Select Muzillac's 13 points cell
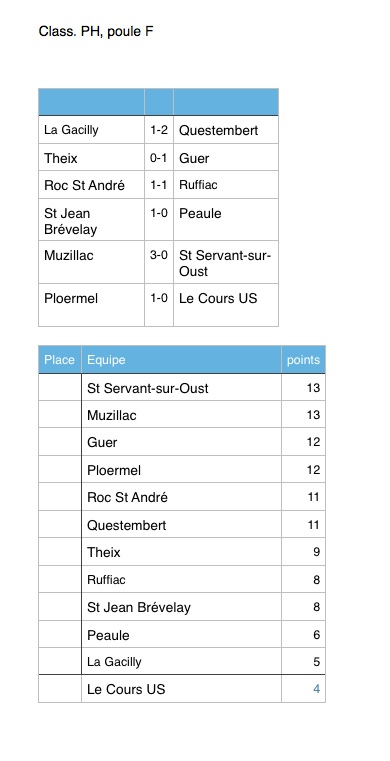This screenshot has height=761, width=390. tap(303, 414)
